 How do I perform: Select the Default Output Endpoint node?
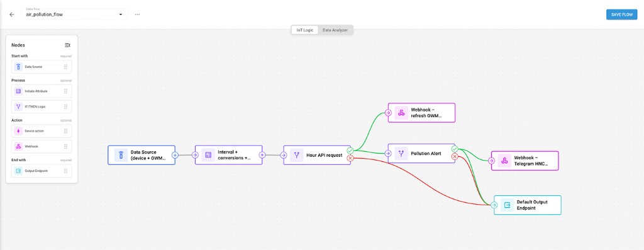528,205
